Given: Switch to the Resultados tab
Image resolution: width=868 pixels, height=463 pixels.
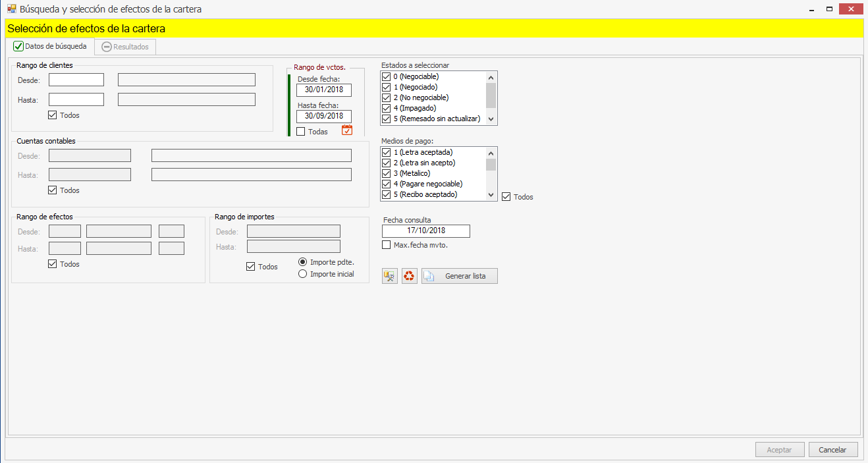Looking at the screenshot, I should tap(125, 47).
